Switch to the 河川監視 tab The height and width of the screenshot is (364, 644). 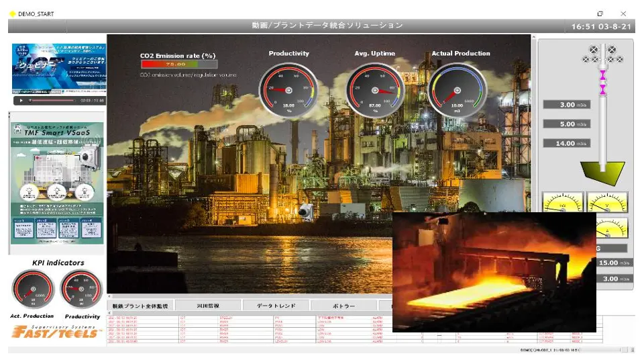tap(208, 306)
